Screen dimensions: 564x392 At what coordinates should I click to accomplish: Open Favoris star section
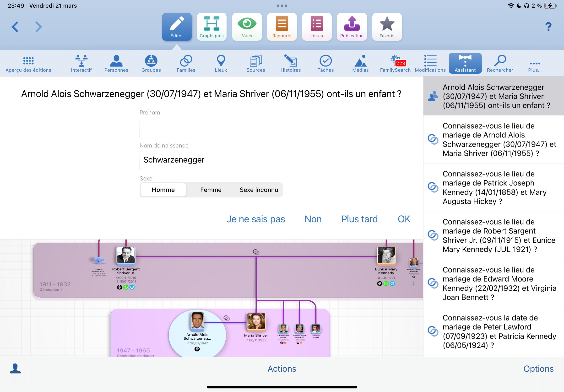pos(387,27)
